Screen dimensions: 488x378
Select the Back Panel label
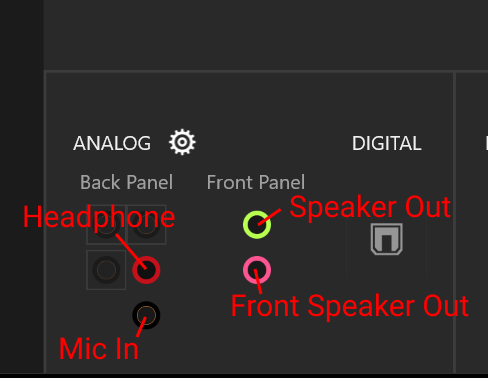[x=126, y=182]
